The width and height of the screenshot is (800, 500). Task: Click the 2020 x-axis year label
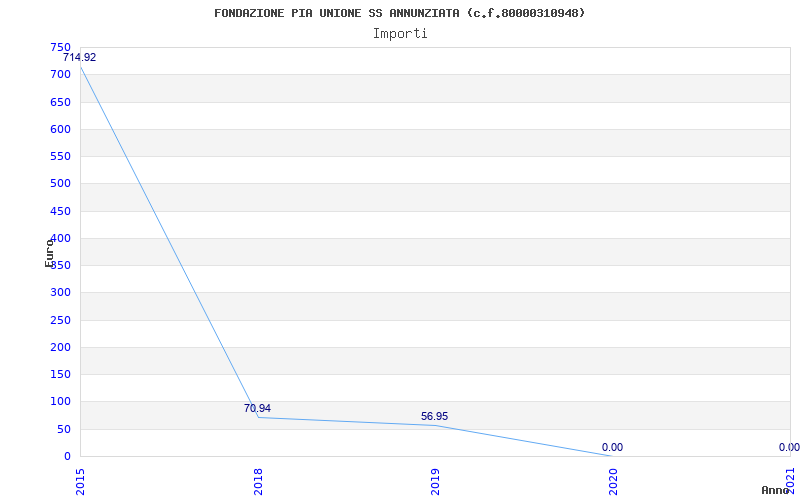point(613,482)
